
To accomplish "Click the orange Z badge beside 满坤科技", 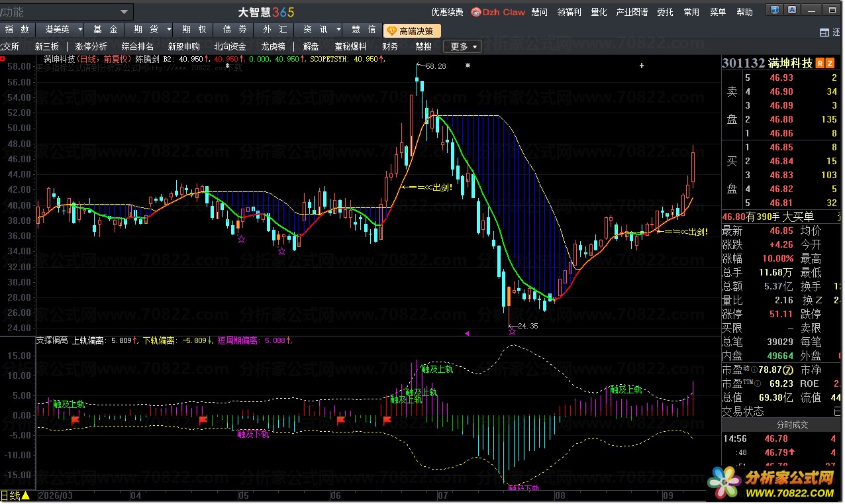I will coord(830,64).
